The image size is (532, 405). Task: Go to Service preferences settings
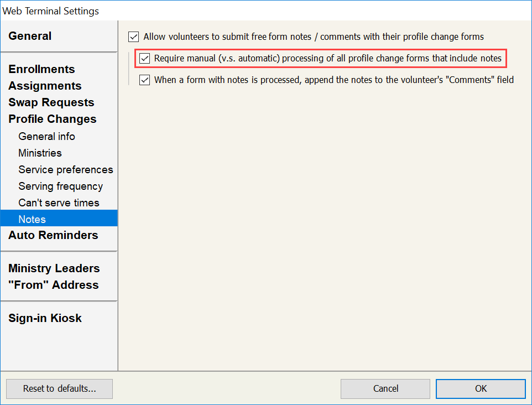[65, 169]
